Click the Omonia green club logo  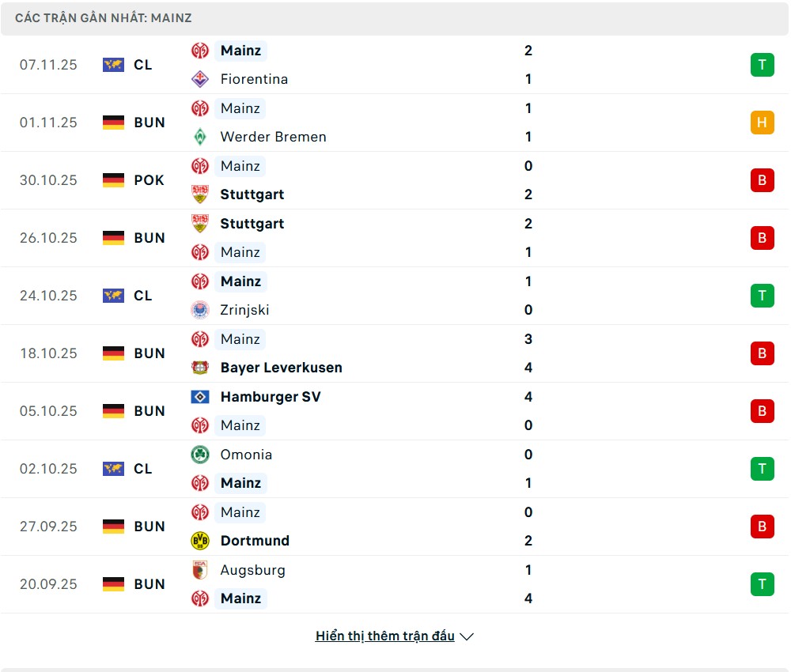click(200, 455)
